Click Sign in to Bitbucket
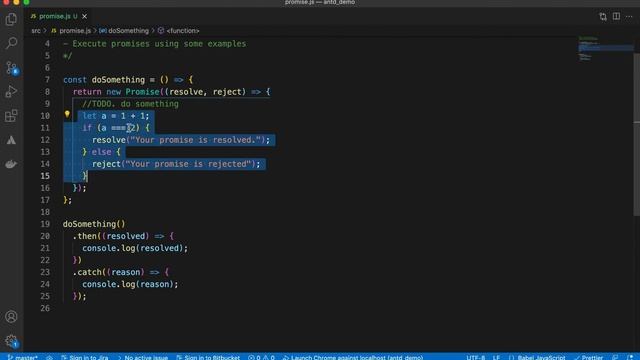Viewport: 640px width, 360px height. click(x=208, y=357)
